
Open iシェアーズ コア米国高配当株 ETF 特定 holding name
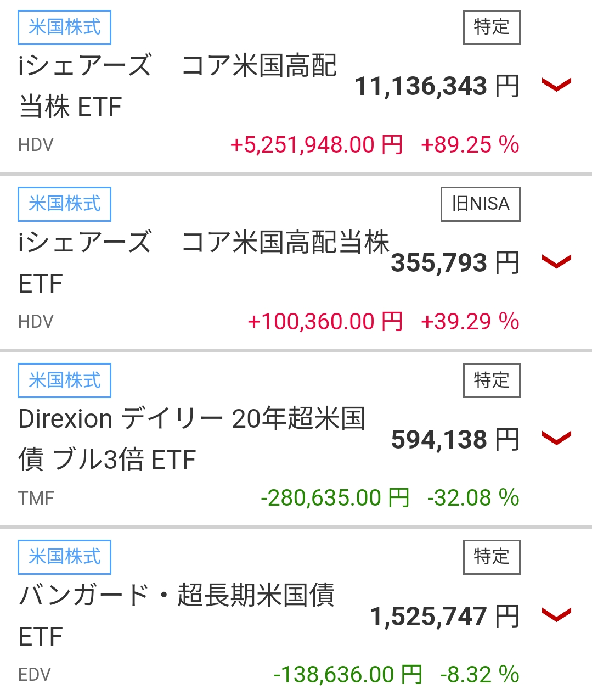(177, 86)
